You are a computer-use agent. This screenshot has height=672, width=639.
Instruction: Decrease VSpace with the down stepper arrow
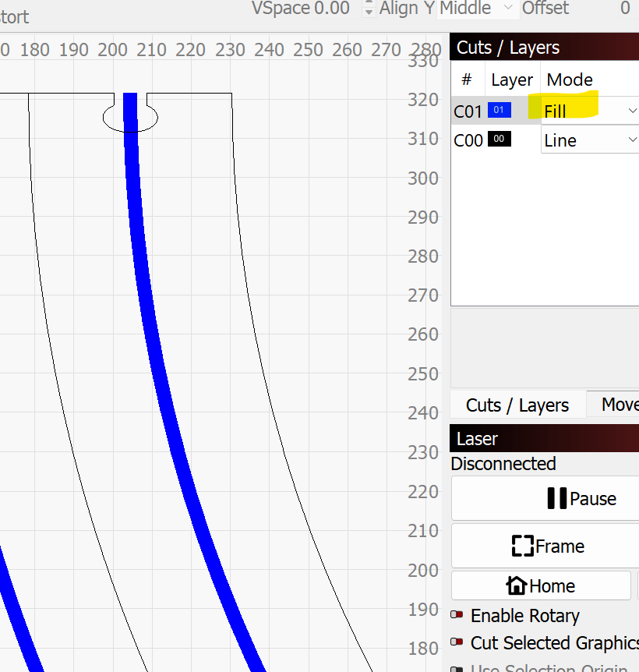369,12
